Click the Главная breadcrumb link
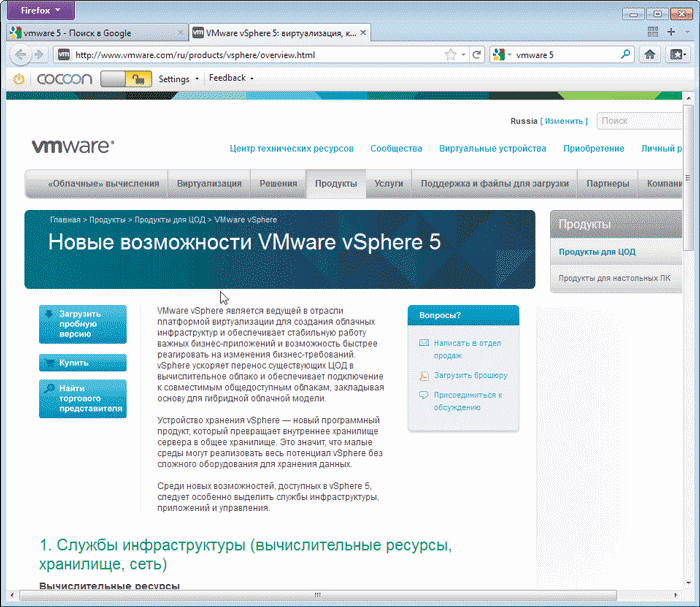This screenshot has width=700, height=607. click(x=65, y=220)
